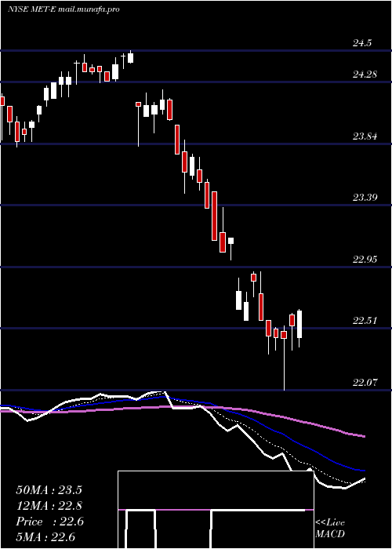Click the pink 50MA line at its right end

pyautogui.click(x=363, y=436)
